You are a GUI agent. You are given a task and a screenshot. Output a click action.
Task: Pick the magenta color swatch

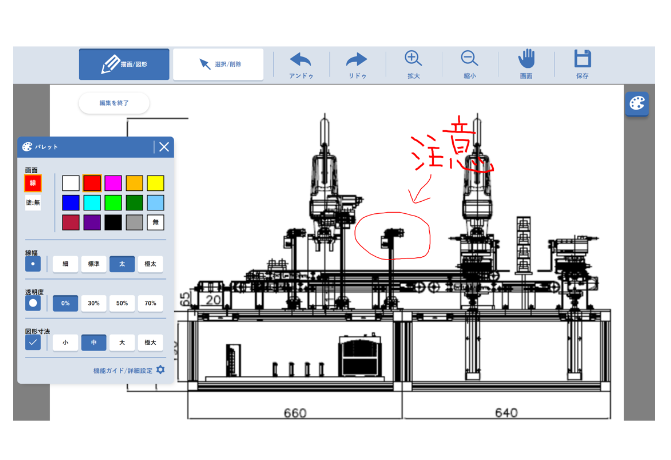(113, 183)
